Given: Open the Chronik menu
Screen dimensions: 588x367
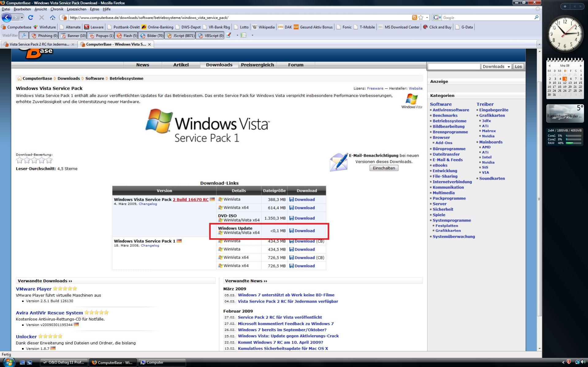Looking at the screenshot, I should coord(57,9).
